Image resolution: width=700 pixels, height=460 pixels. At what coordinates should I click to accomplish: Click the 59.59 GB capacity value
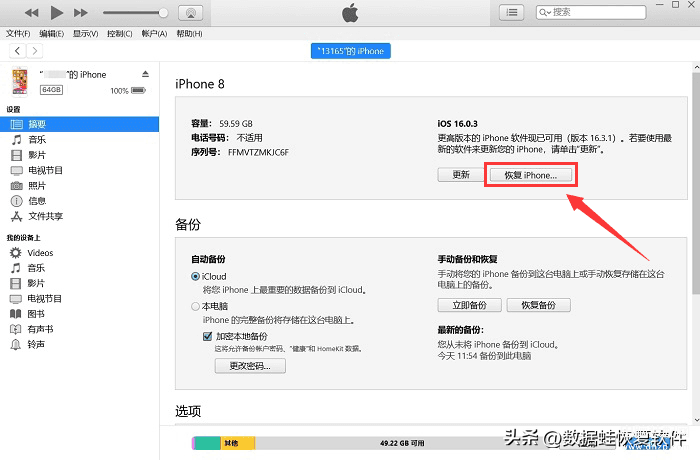point(236,124)
